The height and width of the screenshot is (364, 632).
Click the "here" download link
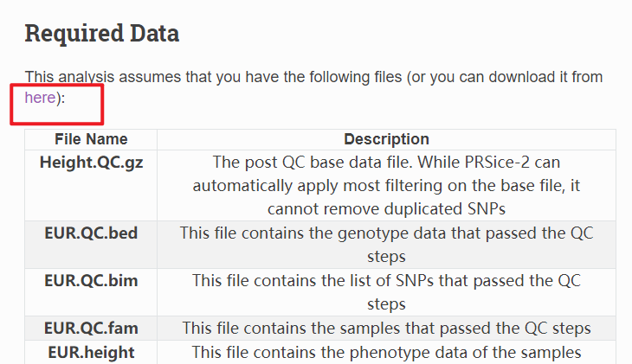pos(40,98)
